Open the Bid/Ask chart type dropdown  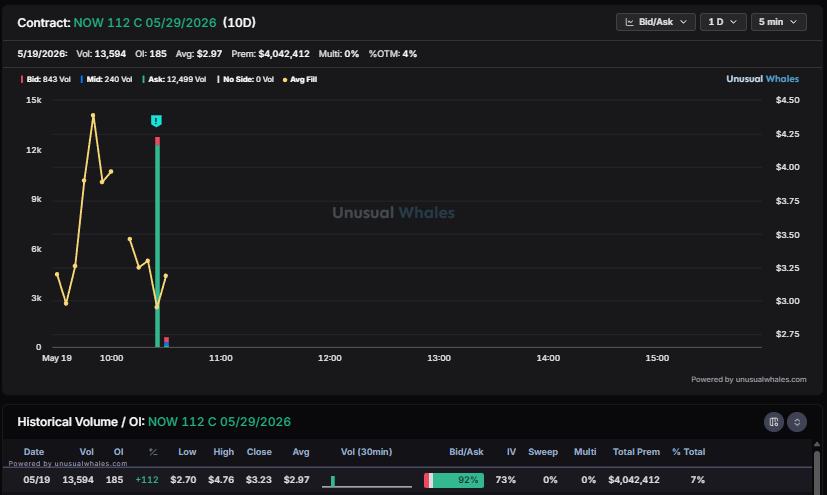pyautogui.click(x=656, y=22)
